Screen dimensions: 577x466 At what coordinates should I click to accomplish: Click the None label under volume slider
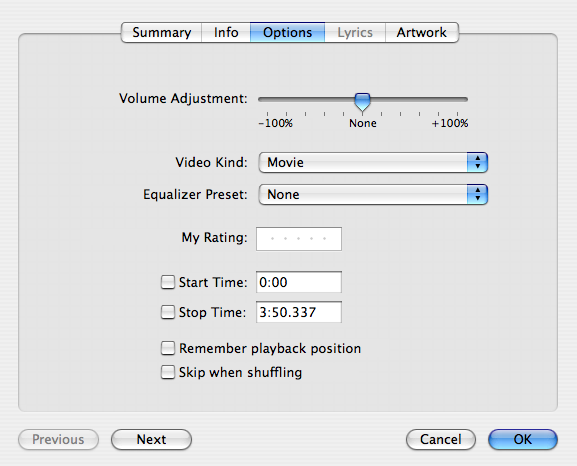click(363, 123)
